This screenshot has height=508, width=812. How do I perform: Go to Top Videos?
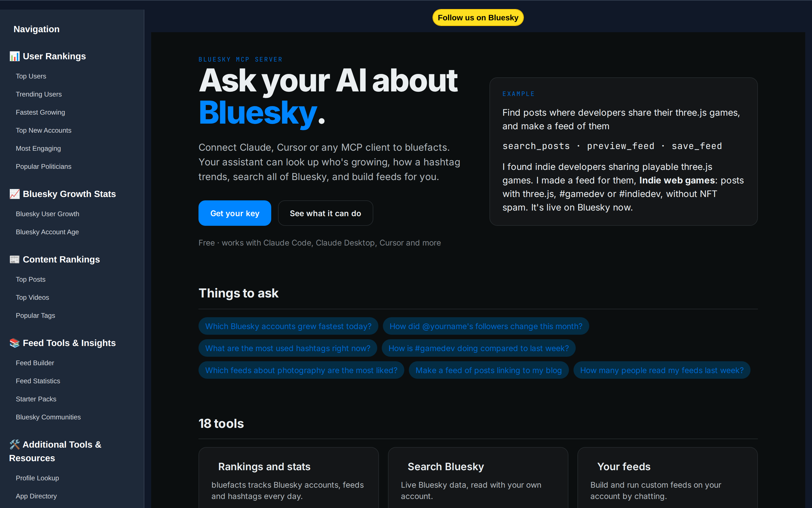tap(32, 297)
